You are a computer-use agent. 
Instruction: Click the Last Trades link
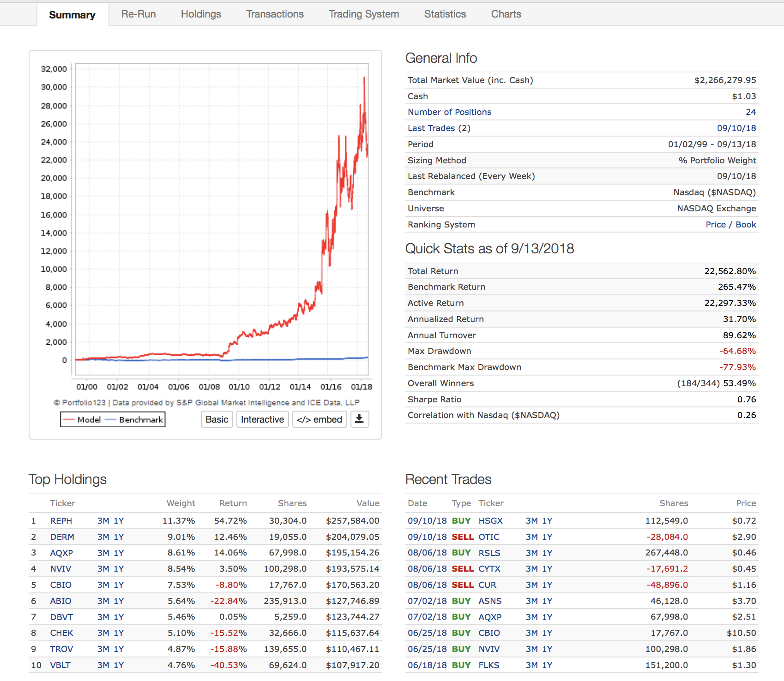click(431, 128)
